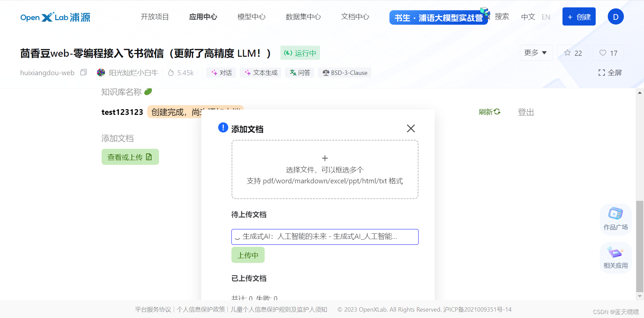The image size is (644, 318).
Task: Select the 对话 tag
Action: click(x=221, y=73)
